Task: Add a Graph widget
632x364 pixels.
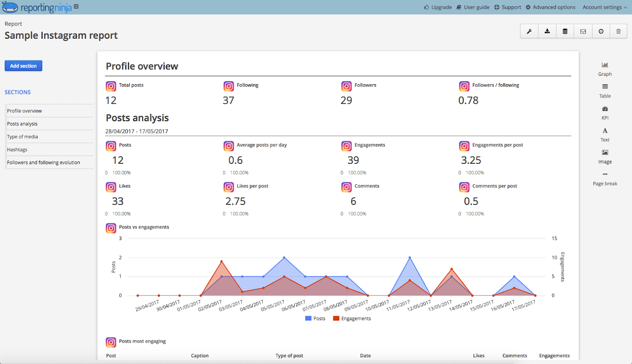Action: (x=605, y=69)
